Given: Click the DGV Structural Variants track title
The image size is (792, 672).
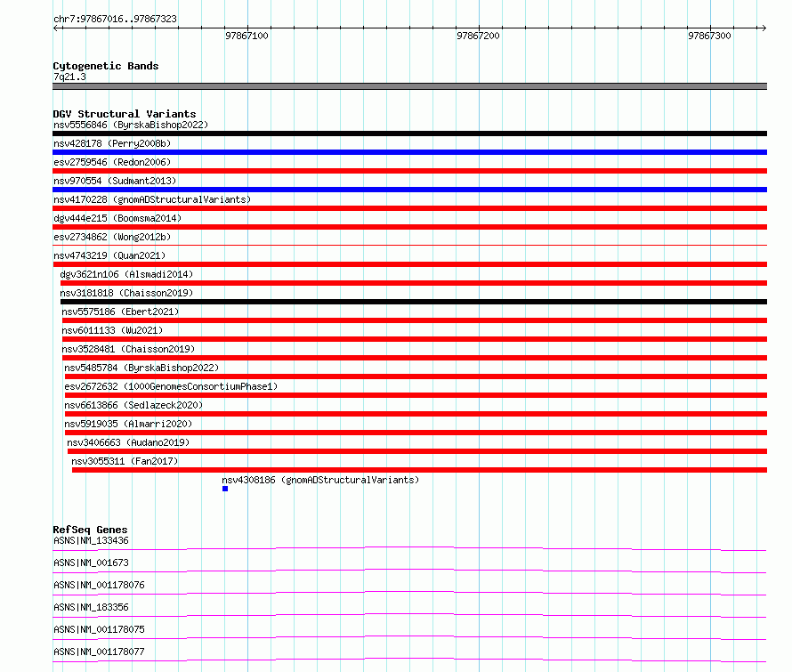Looking at the screenshot, I should [x=125, y=114].
